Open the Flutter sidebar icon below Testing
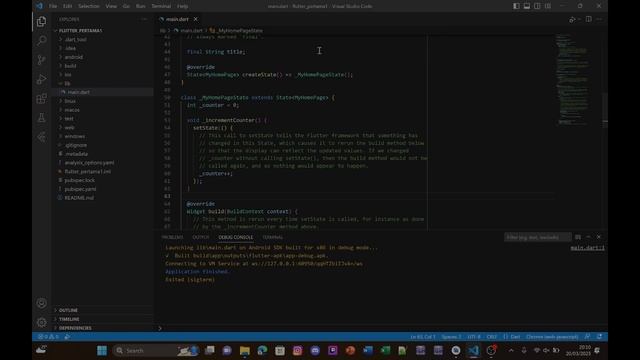Image resolution: width=640 pixels, height=360 pixels. coord(41,137)
